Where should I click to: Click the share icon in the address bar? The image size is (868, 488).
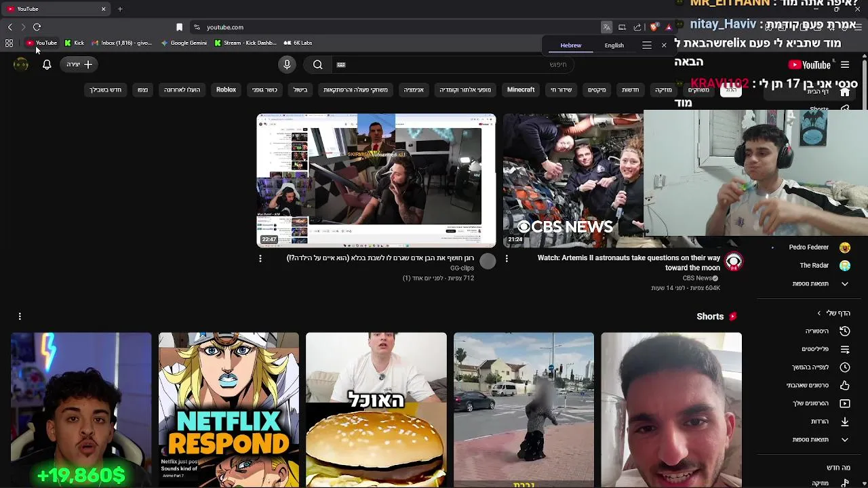click(x=637, y=27)
